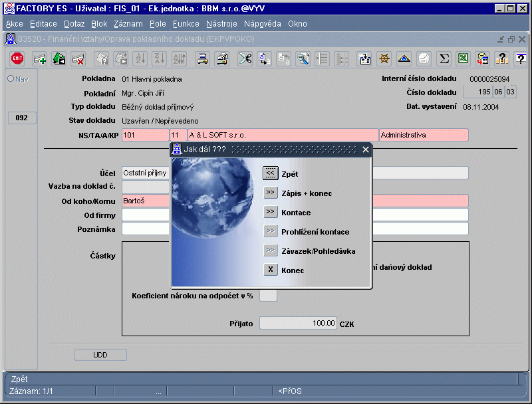Open the Záznam menu
This screenshot has height=404, width=532.
click(x=128, y=24)
